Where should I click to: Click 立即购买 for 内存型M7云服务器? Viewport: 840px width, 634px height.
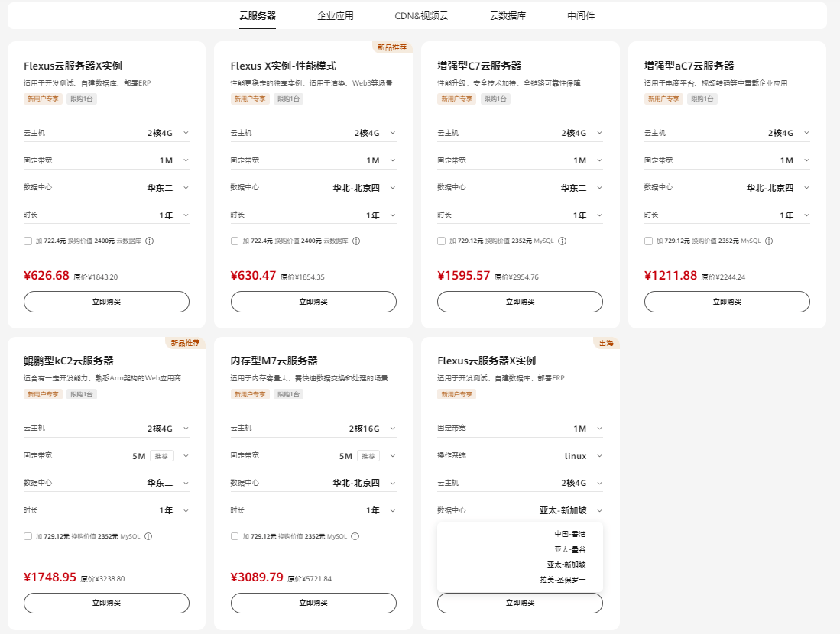coord(313,603)
